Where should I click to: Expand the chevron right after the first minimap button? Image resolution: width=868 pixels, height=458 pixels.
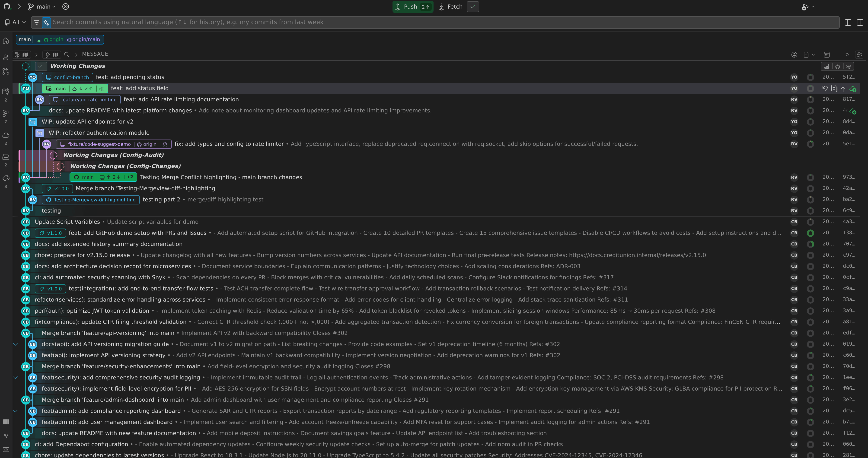coord(36,54)
